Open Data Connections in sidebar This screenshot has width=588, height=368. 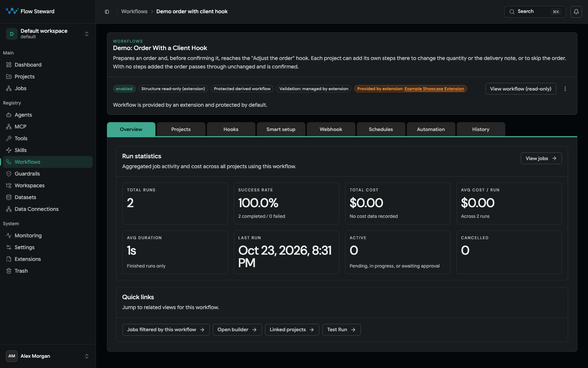click(48, 209)
